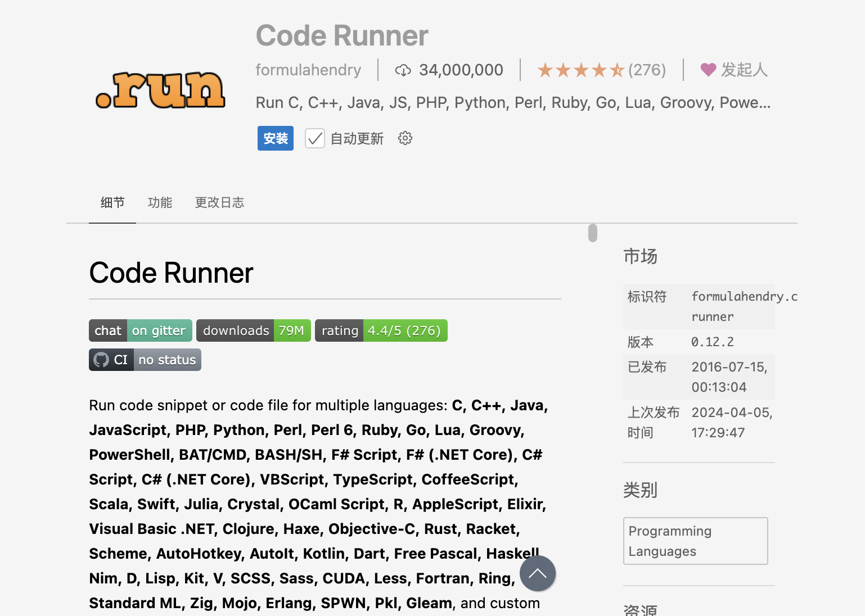Click the 标识符 label
This screenshot has height=616, width=865.
coord(647,296)
